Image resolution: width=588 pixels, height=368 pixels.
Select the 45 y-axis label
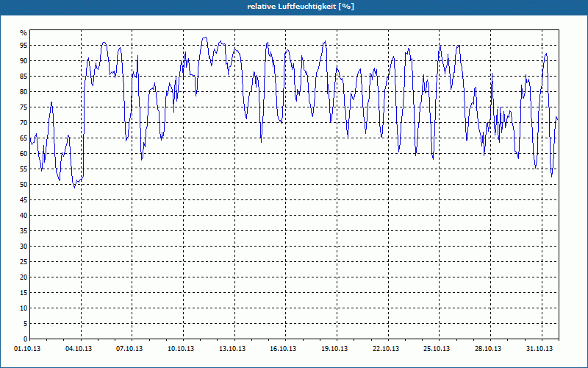[24, 199]
